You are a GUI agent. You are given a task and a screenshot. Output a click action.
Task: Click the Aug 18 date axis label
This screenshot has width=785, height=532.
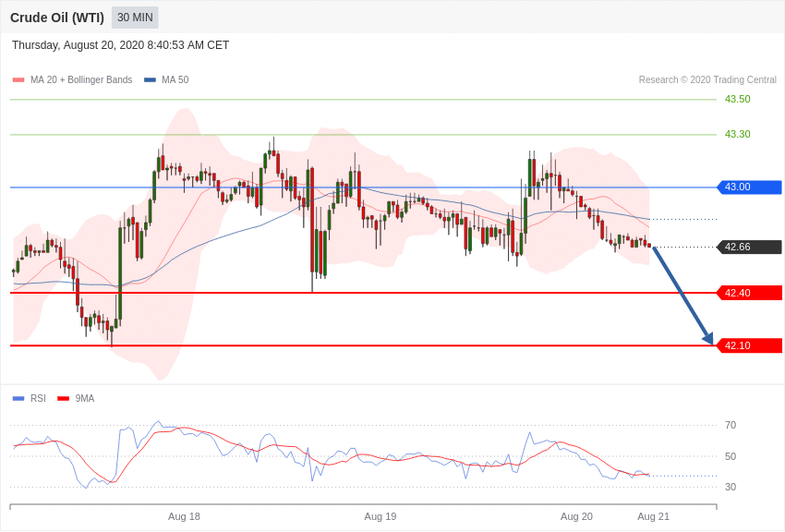184,516
